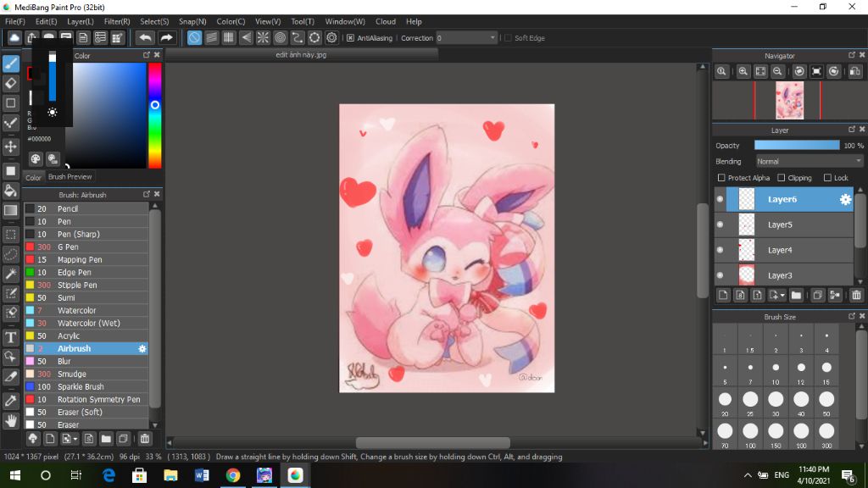Screen dimensions: 868x488
Task: Delete brush using trash icon in Brush panel
Action: pyautogui.click(x=144, y=439)
